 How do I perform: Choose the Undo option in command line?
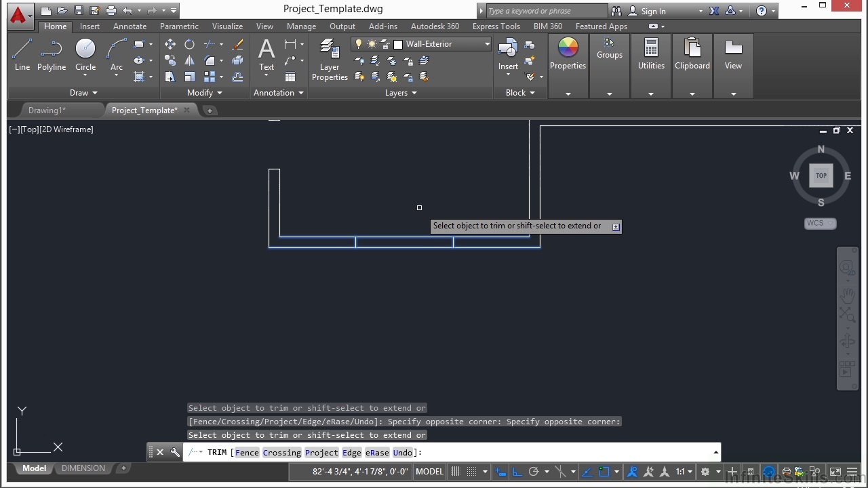402,453
